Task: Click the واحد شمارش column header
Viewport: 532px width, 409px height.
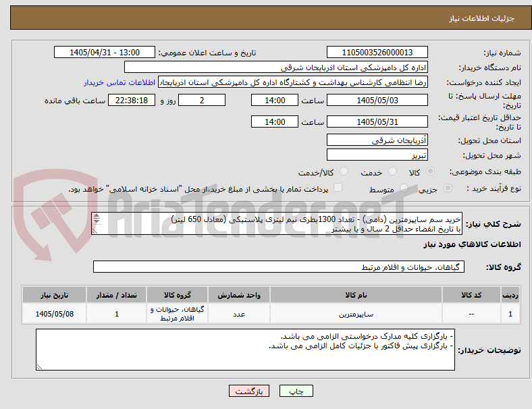Action: [239, 295]
